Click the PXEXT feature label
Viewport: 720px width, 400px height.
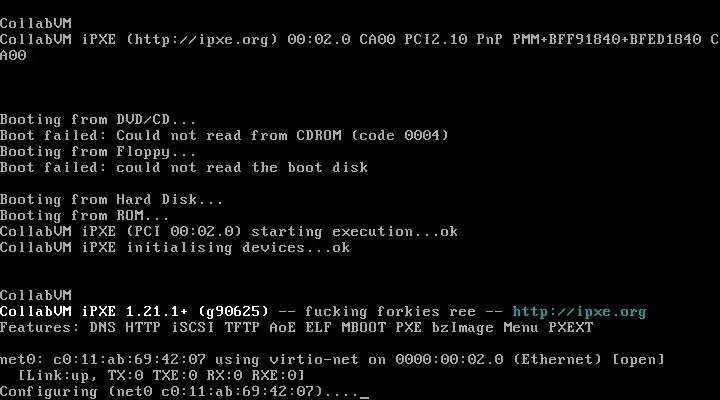(570, 328)
